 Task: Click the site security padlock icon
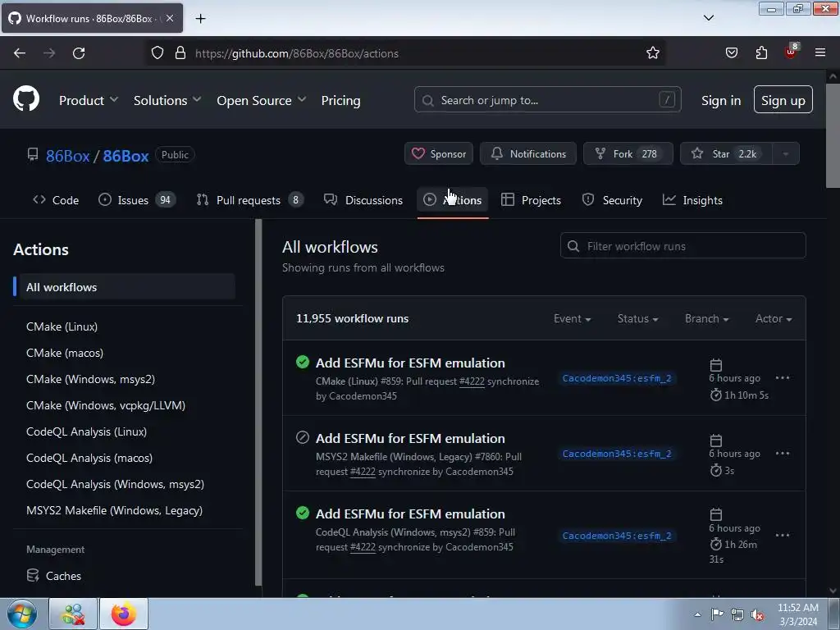180,53
